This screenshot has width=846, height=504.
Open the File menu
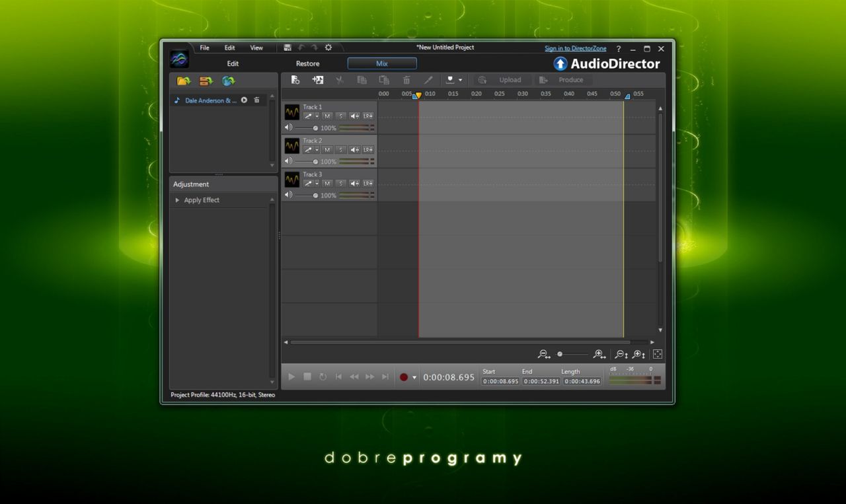pyautogui.click(x=204, y=48)
